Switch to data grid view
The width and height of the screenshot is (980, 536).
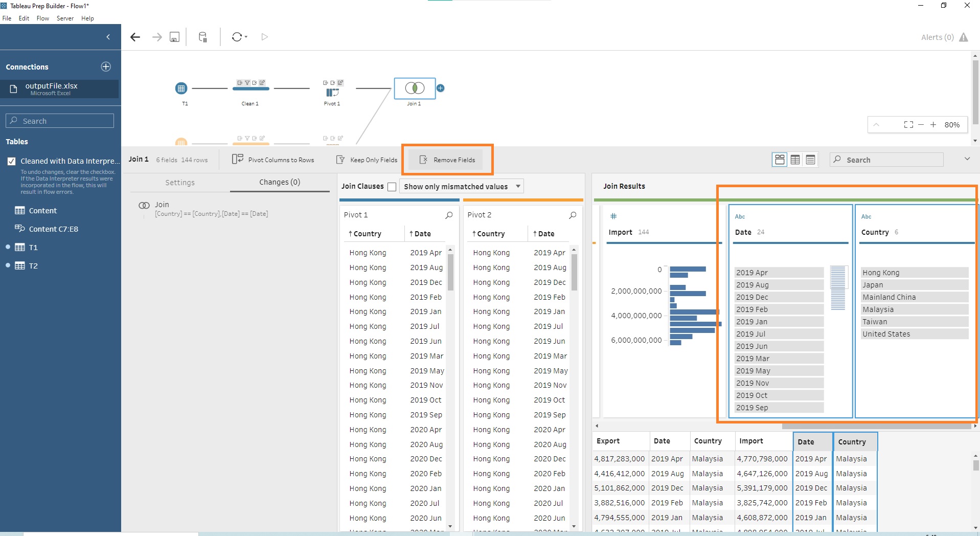tap(795, 160)
